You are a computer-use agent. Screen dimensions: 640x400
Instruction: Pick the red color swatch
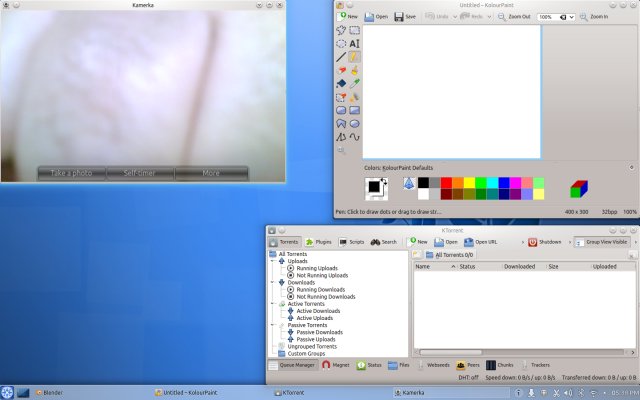tap(446, 183)
